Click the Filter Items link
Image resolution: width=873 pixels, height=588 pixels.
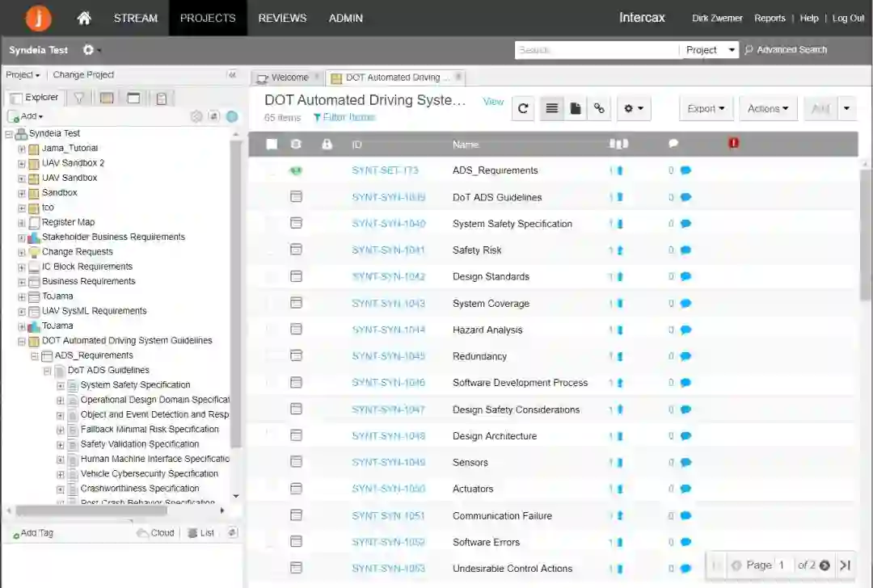tap(344, 118)
